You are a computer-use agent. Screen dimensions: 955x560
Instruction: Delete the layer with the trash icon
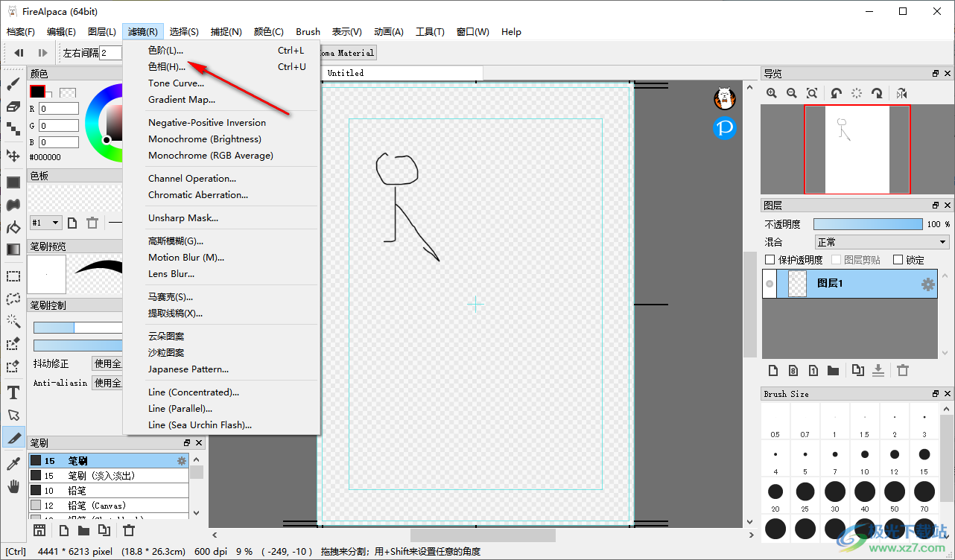coord(903,370)
